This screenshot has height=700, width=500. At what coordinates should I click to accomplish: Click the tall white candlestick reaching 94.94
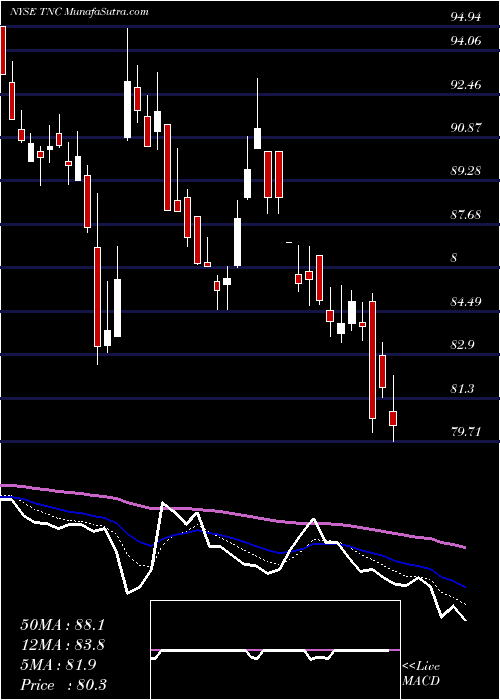point(128,109)
